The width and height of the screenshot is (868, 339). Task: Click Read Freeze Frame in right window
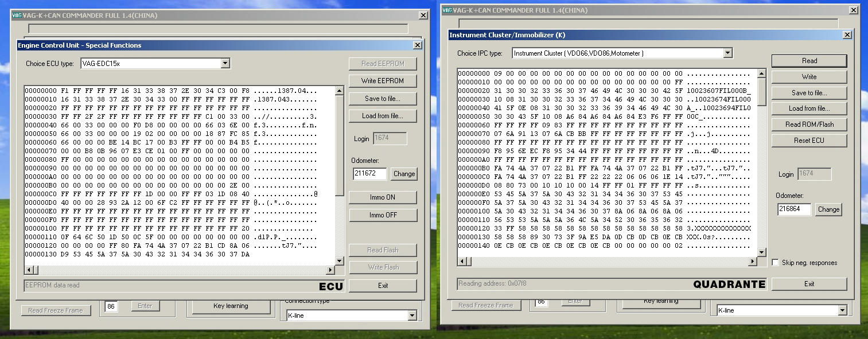click(x=486, y=305)
